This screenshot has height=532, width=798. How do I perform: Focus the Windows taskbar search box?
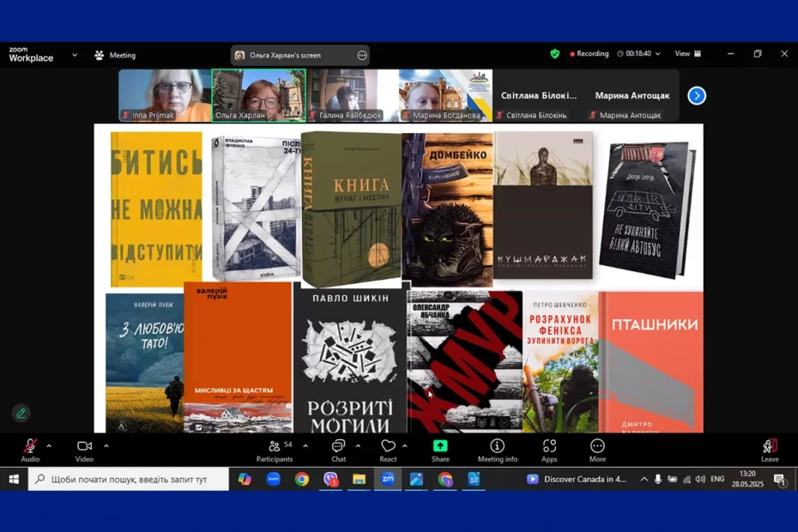click(128, 479)
